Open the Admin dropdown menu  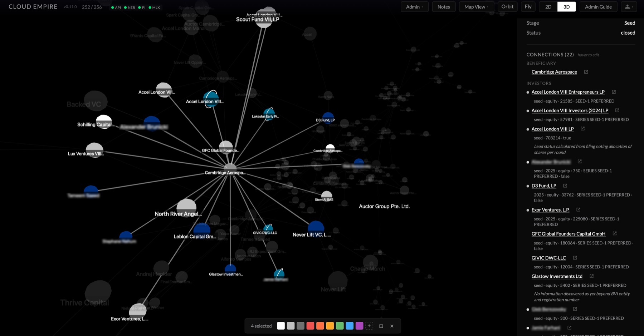click(x=414, y=7)
